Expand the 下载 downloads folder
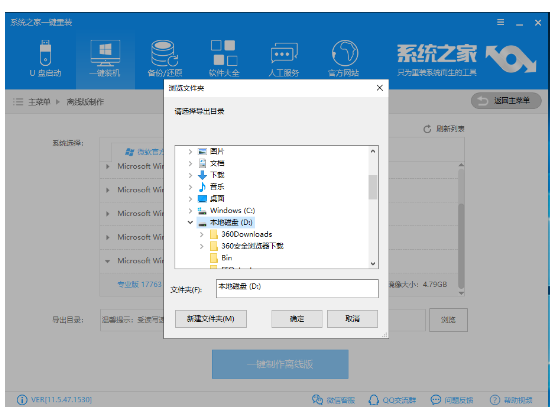This screenshot has width=556, height=417. [x=190, y=175]
